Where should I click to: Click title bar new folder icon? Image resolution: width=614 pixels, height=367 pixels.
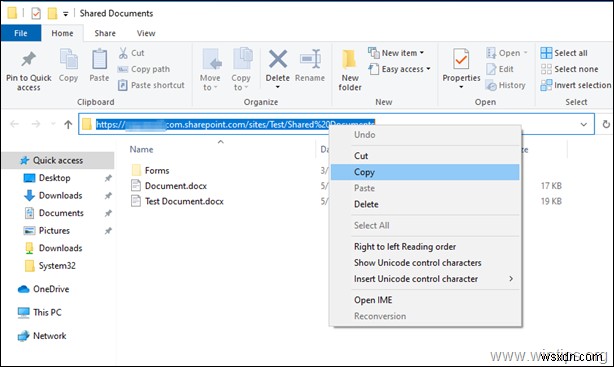[x=52, y=13]
